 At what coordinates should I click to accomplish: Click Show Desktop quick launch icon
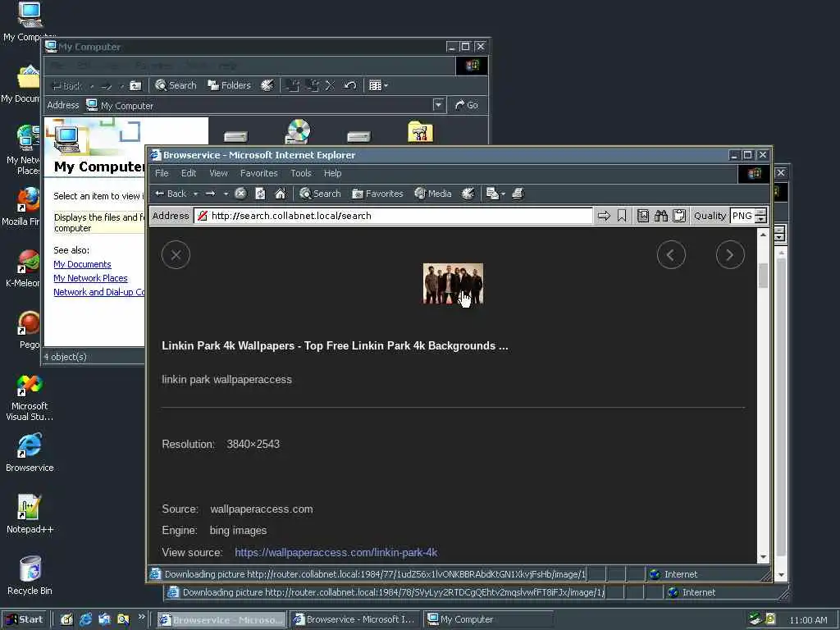coord(66,620)
